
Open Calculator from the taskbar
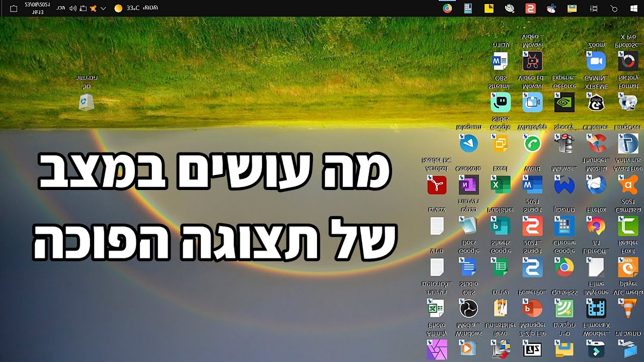[468, 8]
